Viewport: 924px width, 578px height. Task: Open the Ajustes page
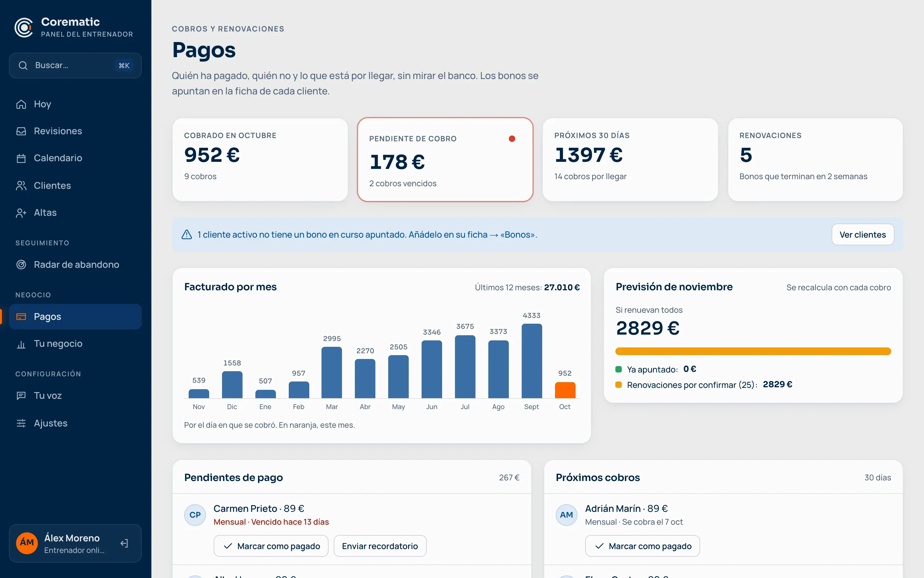coord(75,423)
